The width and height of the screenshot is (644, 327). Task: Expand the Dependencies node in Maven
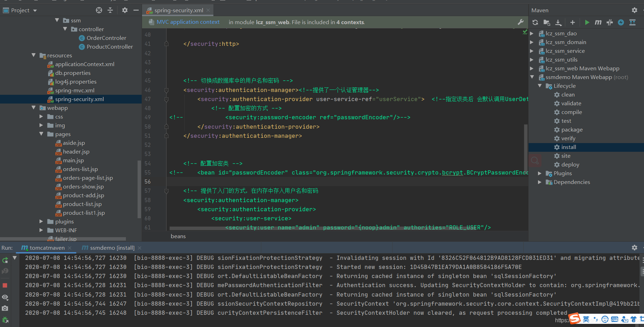540,182
